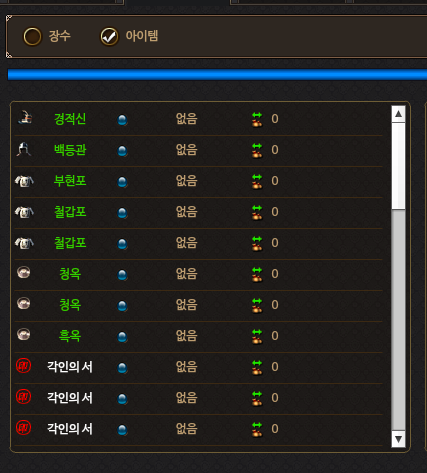Click the bow icon next to 경적신
The width and height of the screenshot is (427, 473).
pos(25,117)
